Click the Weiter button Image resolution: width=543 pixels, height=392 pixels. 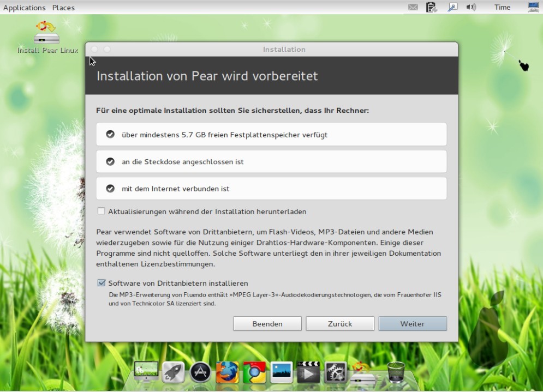[413, 323]
